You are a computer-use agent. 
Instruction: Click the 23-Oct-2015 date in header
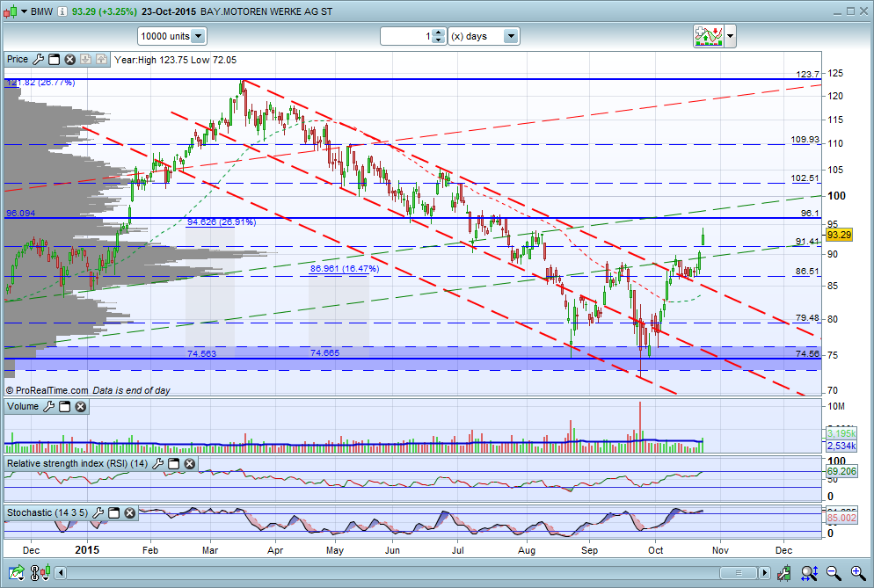point(169,11)
